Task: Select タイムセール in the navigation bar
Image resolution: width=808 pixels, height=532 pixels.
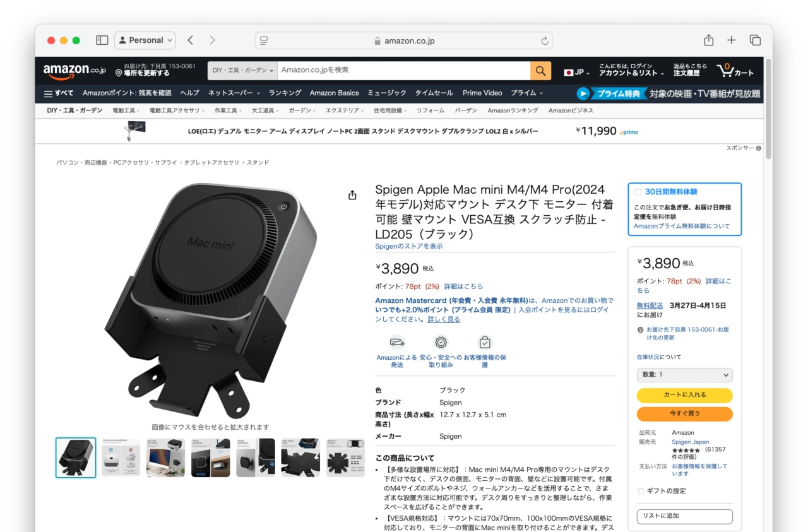Action: [x=434, y=93]
